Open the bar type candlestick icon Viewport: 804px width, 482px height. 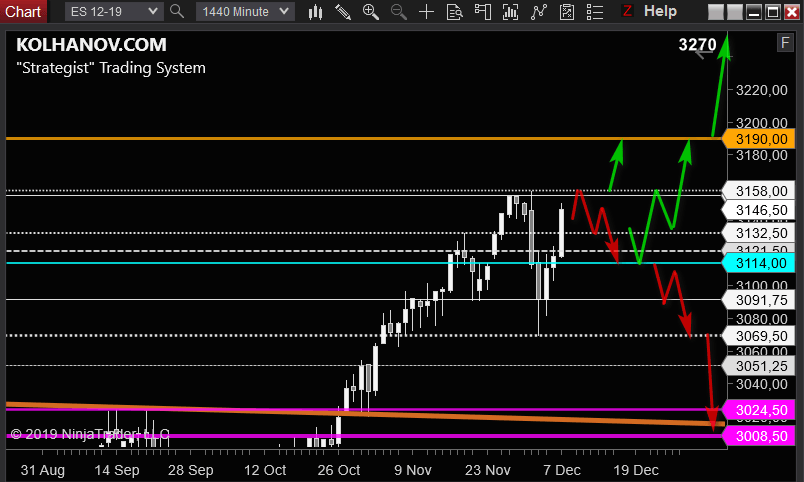pyautogui.click(x=315, y=12)
